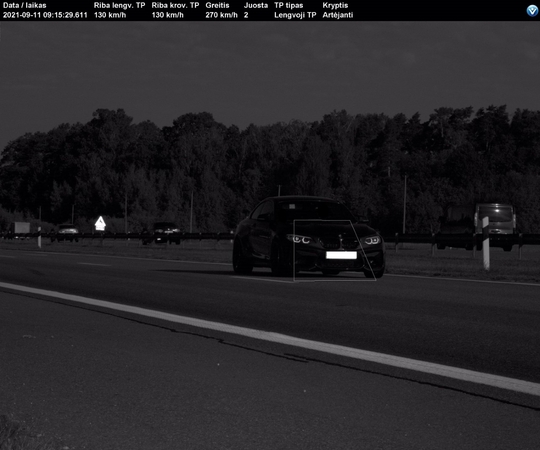
Task: Click the Kryptis header label
Action: [x=335, y=6]
